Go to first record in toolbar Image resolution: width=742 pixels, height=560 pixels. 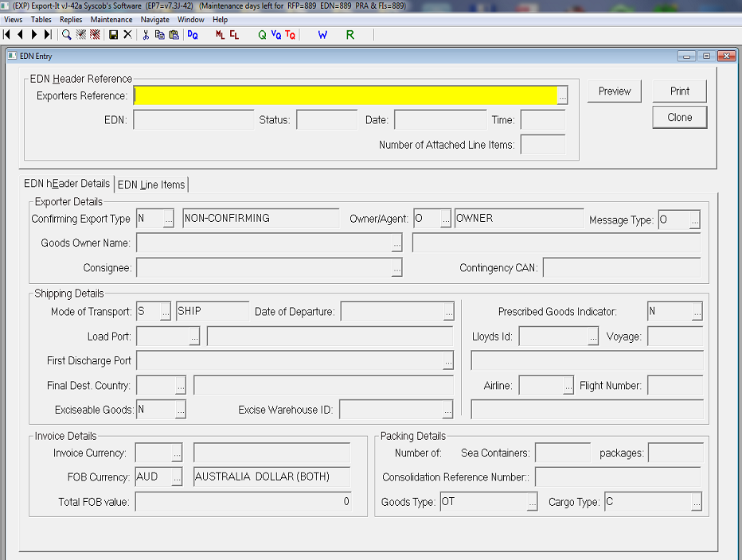tap(7, 35)
